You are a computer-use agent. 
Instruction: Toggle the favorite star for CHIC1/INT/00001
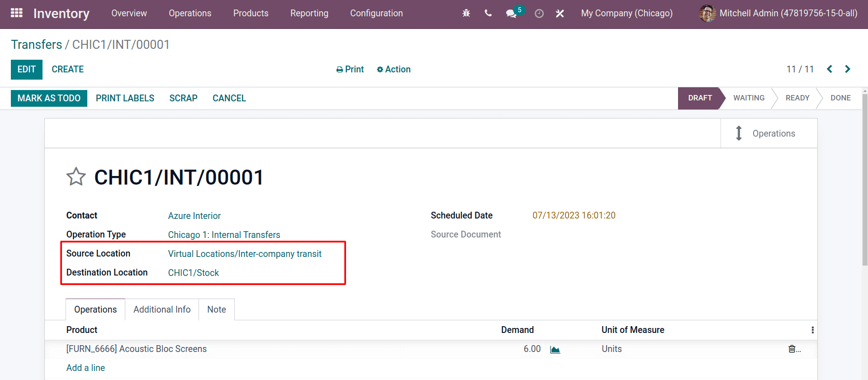pyautogui.click(x=76, y=177)
